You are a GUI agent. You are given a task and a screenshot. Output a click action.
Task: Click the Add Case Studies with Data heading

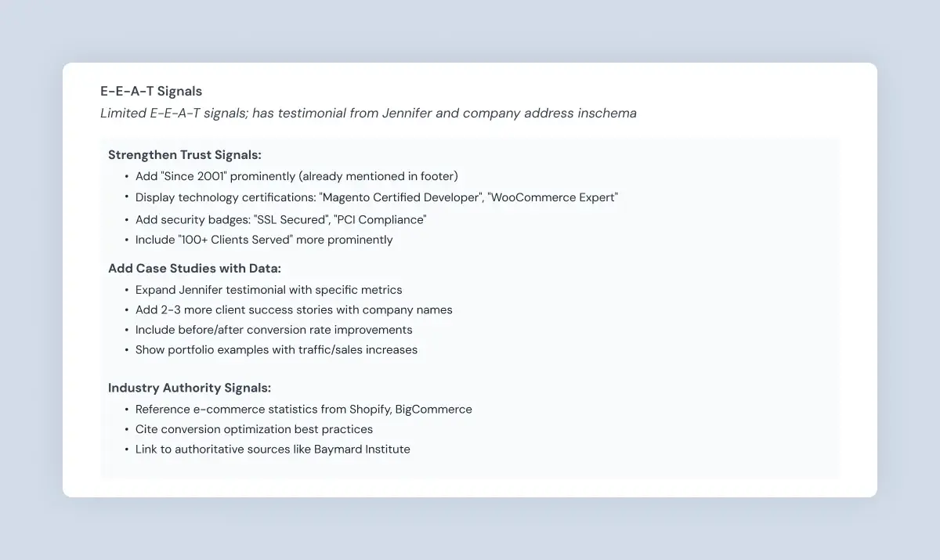point(194,269)
